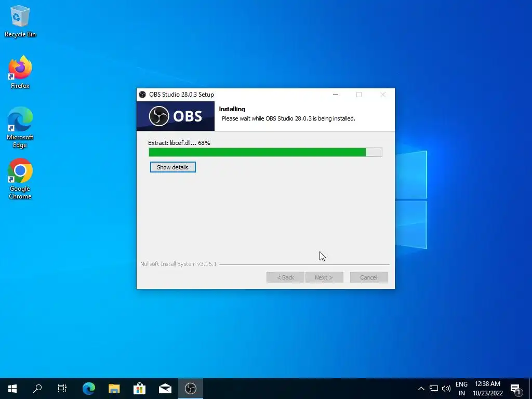Open the Recycle Bin desktop icon
The height and width of the screenshot is (399, 532).
pyautogui.click(x=20, y=21)
